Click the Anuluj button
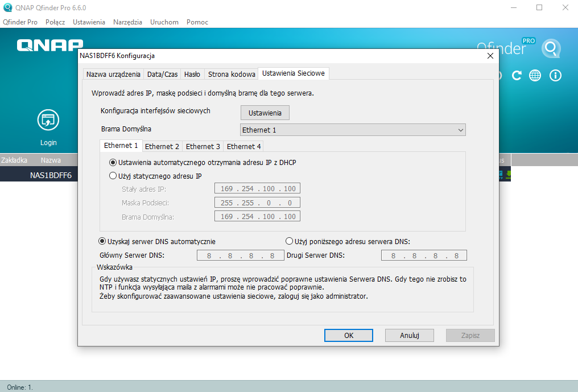The width and height of the screenshot is (578, 392). (x=410, y=335)
